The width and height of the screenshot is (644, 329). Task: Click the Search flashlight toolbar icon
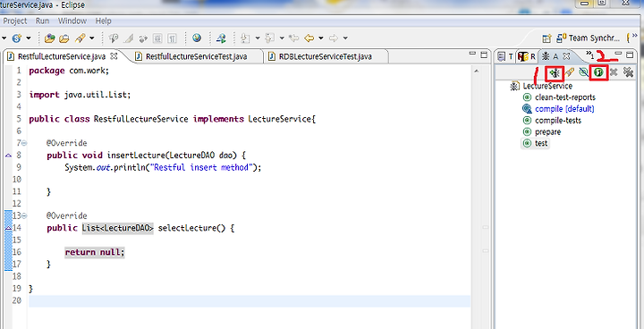click(80, 38)
